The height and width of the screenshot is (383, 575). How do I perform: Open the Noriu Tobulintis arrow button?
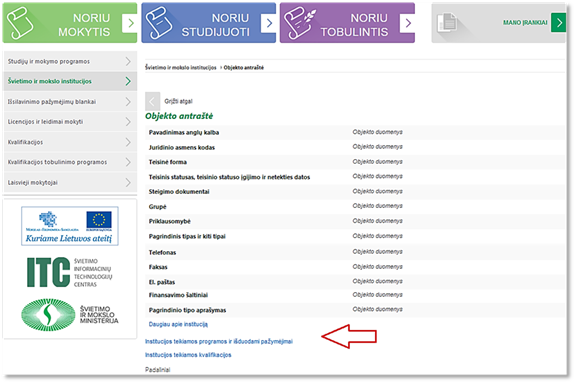[407, 23]
